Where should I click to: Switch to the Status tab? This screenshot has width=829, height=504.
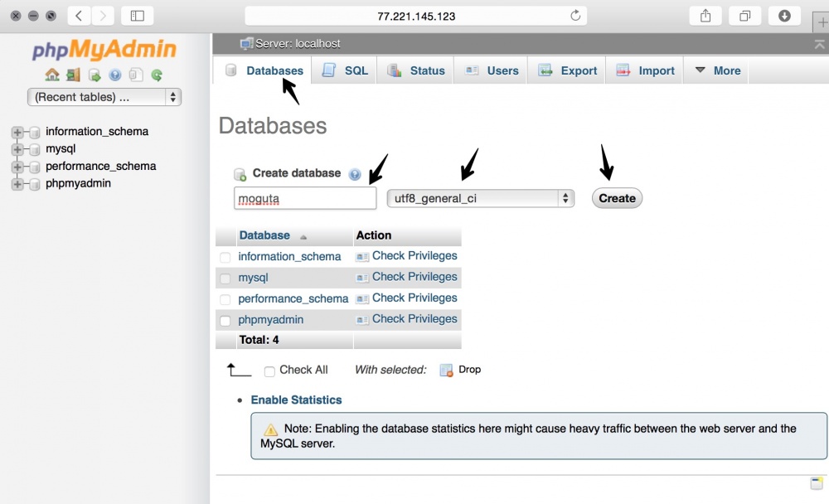click(415, 70)
